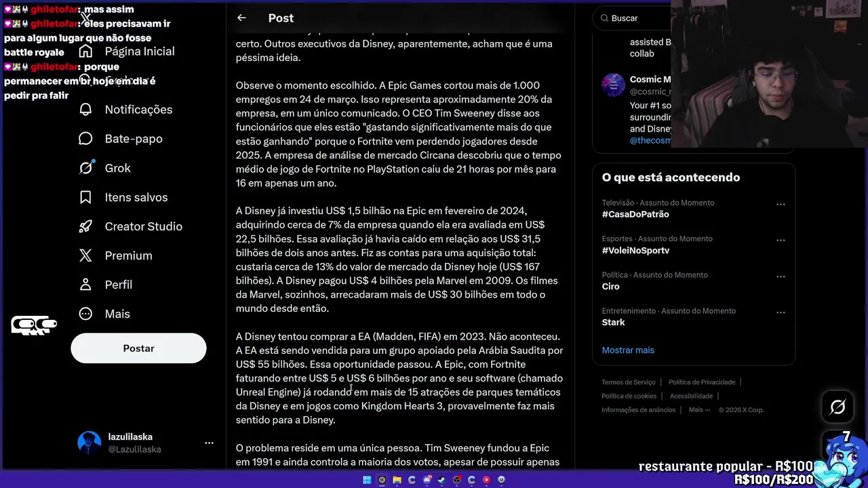The width and height of the screenshot is (868, 488).
Task: Go back using the Post arrow
Action: pos(241,18)
